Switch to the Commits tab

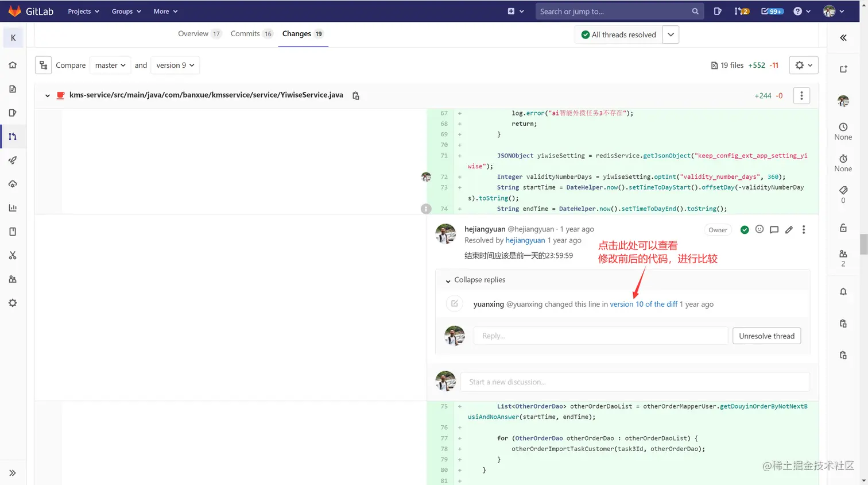(251, 34)
